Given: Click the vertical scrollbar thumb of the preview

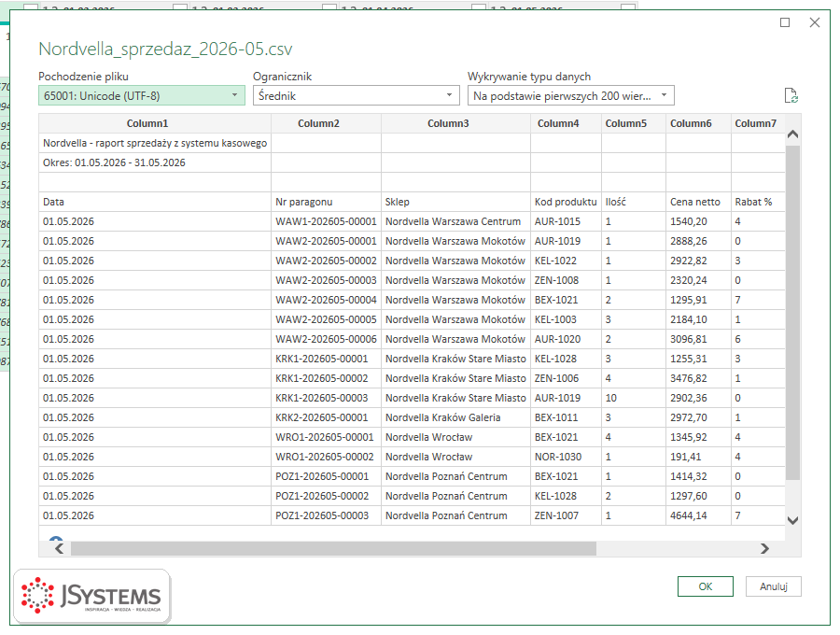Looking at the screenshot, I should click(x=792, y=312).
